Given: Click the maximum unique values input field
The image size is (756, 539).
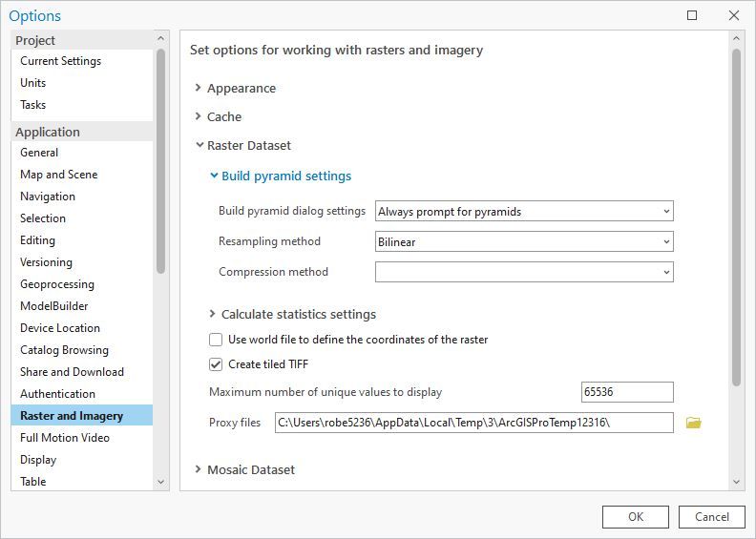Looking at the screenshot, I should [x=626, y=392].
